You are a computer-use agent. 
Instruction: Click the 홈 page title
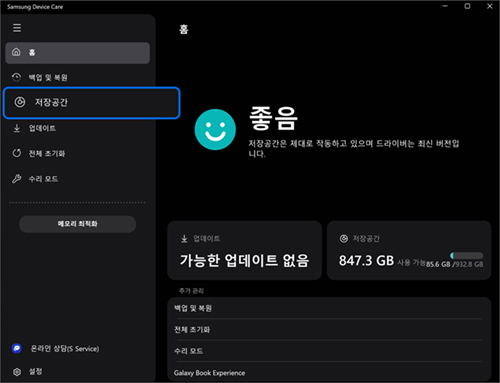click(184, 29)
